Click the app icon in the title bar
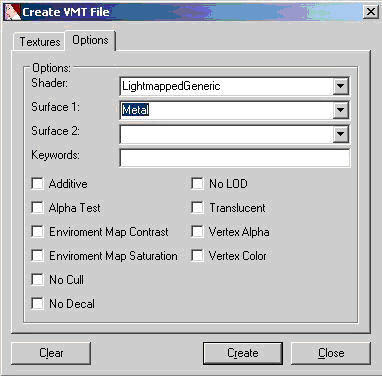Viewport: 382px width, 376px height. tap(12, 12)
